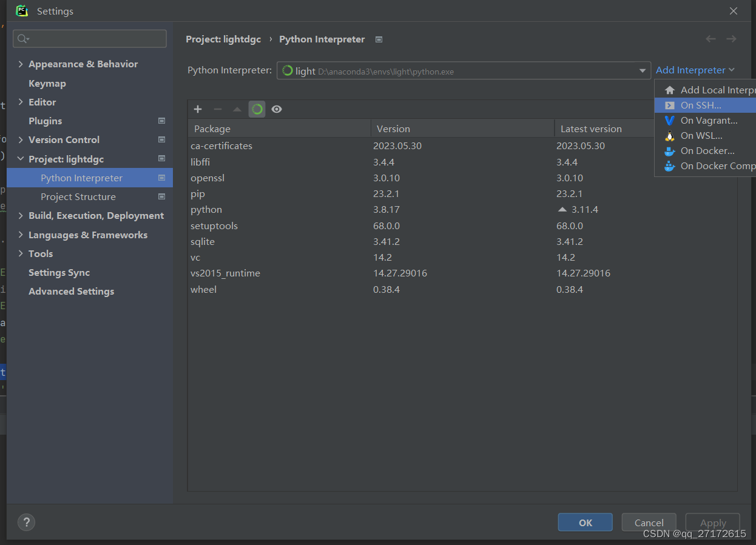The image size is (756, 545).
Task: Click the Cancel button
Action: click(x=649, y=523)
